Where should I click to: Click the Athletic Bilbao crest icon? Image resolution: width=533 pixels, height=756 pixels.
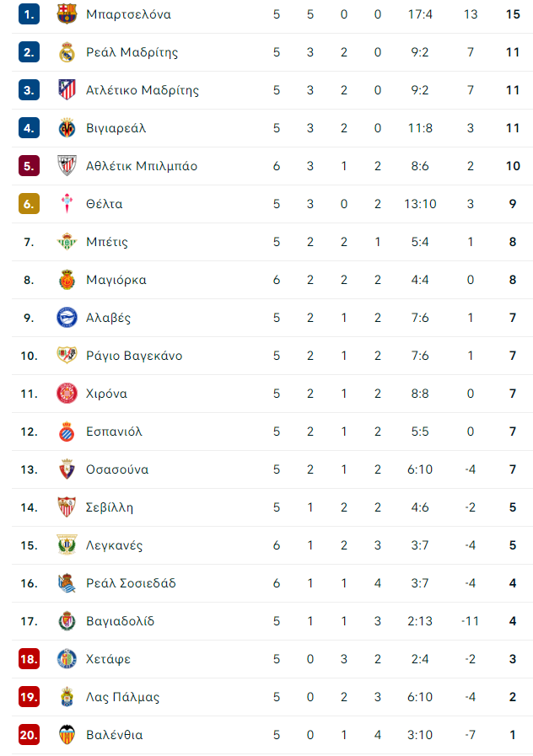pos(67,166)
